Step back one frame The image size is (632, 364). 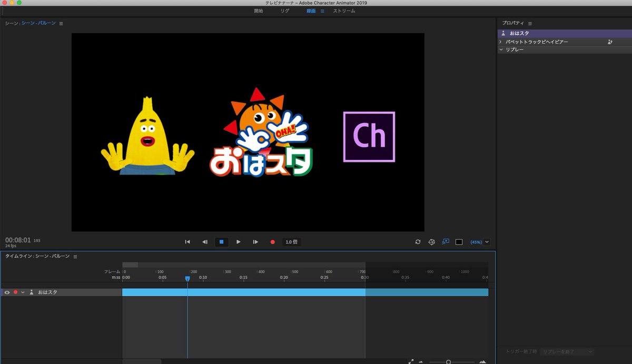pyautogui.click(x=204, y=242)
